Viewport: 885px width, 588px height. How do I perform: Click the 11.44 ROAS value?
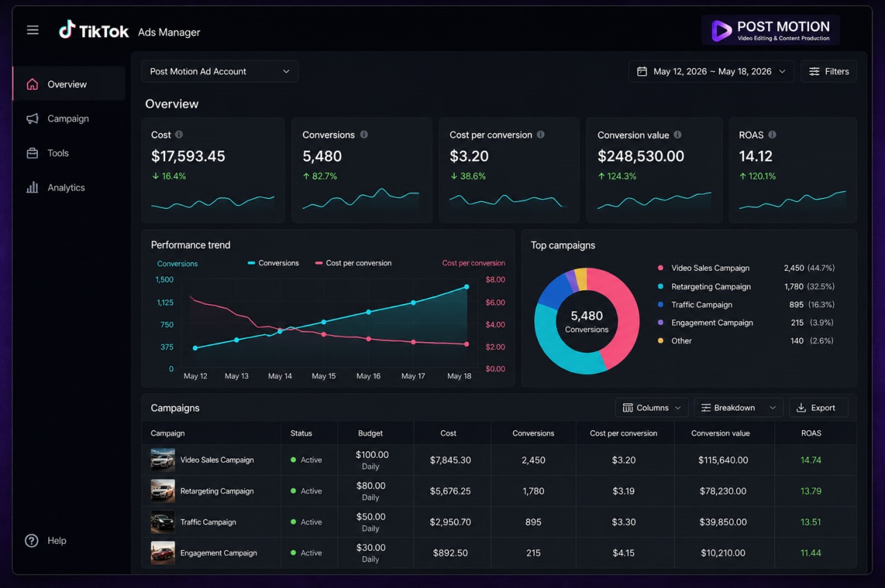click(811, 553)
